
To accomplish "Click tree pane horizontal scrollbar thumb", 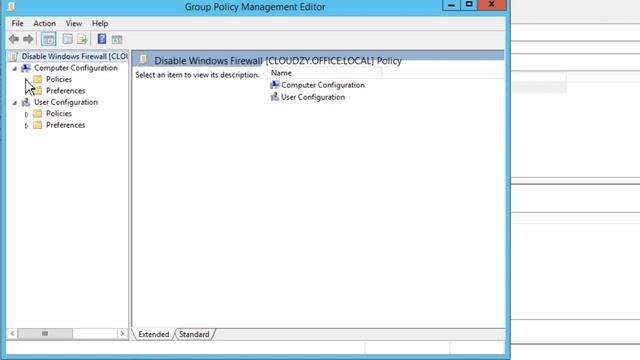I will coord(45,333).
